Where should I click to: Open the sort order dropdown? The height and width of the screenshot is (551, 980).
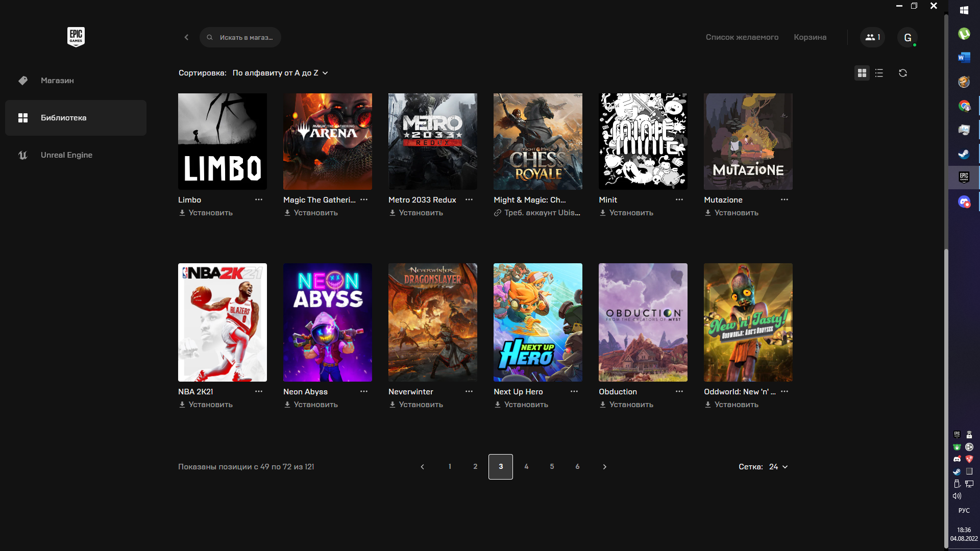(x=280, y=73)
